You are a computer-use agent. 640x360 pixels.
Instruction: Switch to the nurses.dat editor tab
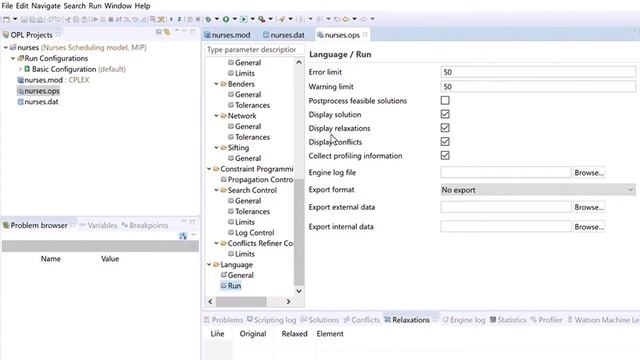pyautogui.click(x=284, y=35)
